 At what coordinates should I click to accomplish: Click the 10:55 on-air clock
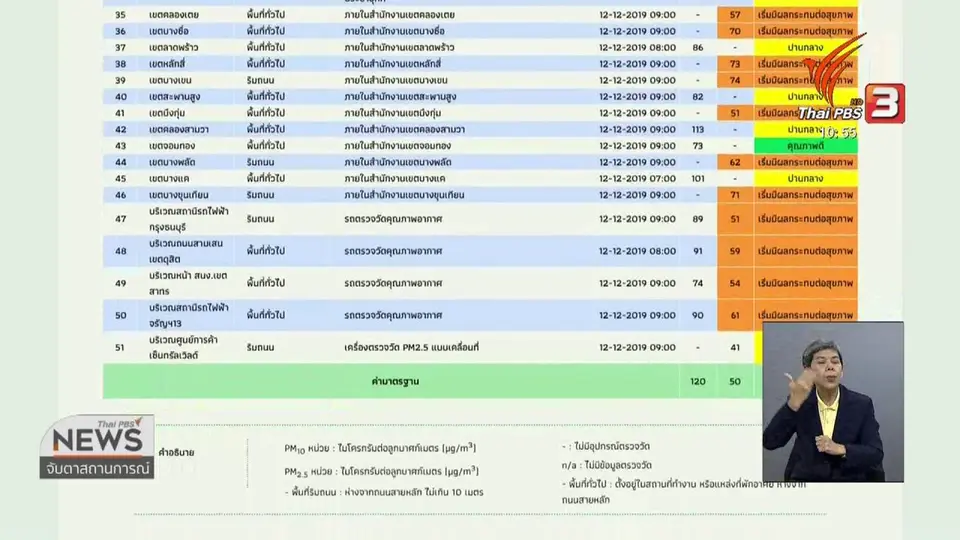coord(838,132)
